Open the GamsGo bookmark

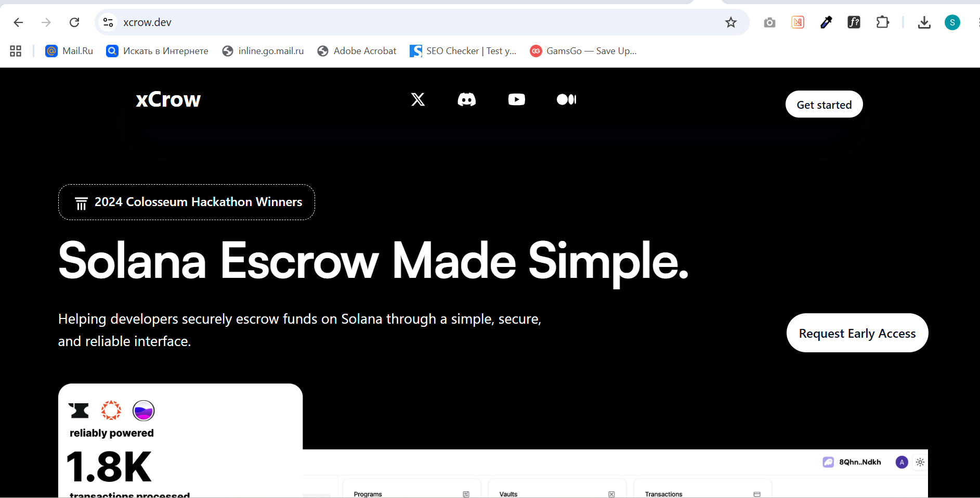[x=583, y=51]
